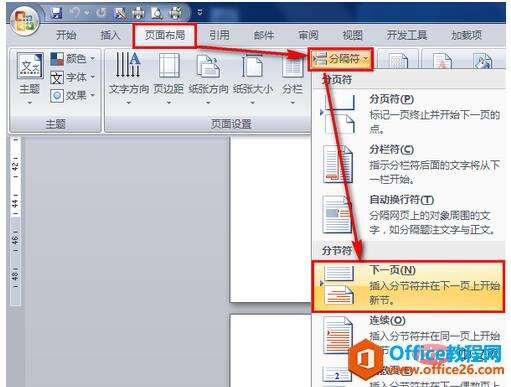Open the 邮件 tab
Viewport: 511px width, 387px height.
(x=264, y=35)
